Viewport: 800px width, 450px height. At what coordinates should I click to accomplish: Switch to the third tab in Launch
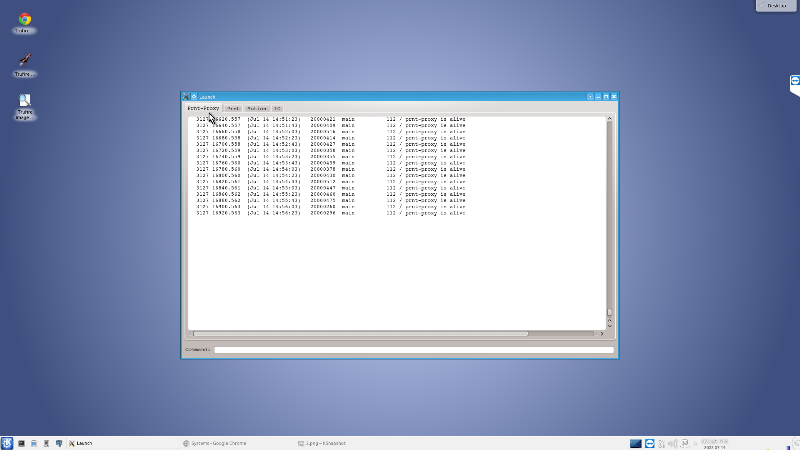click(256, 107)
